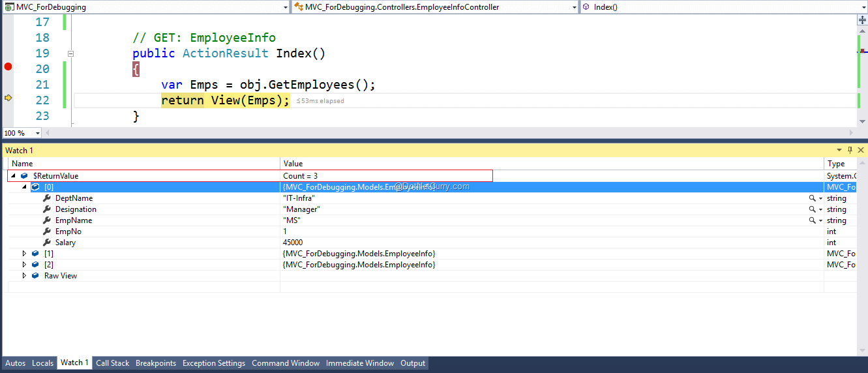The width and height of the screenshot is (868, 373).
Task: Click the split-editor icon above the vertical scrollbar
Action: [x=862, y=21]
